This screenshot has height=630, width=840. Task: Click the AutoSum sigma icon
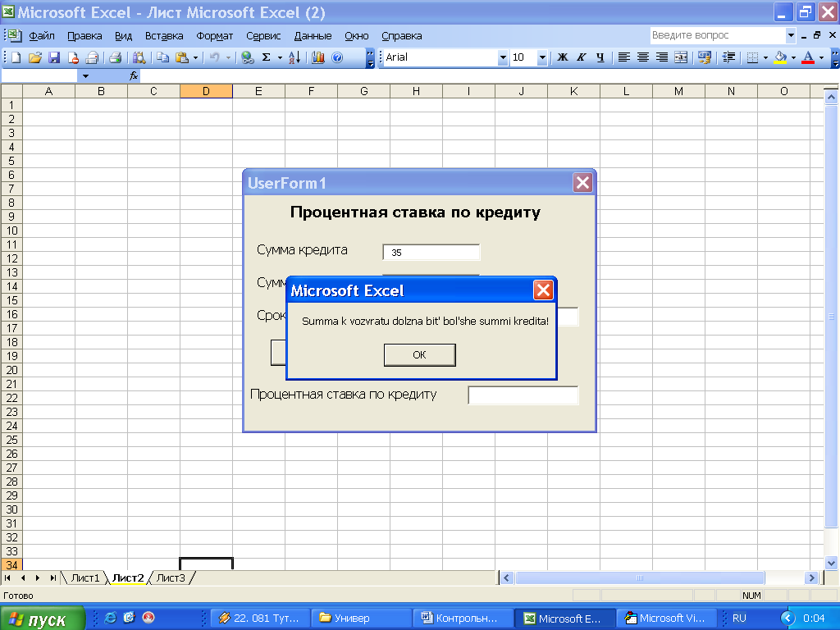coord(267,57)
